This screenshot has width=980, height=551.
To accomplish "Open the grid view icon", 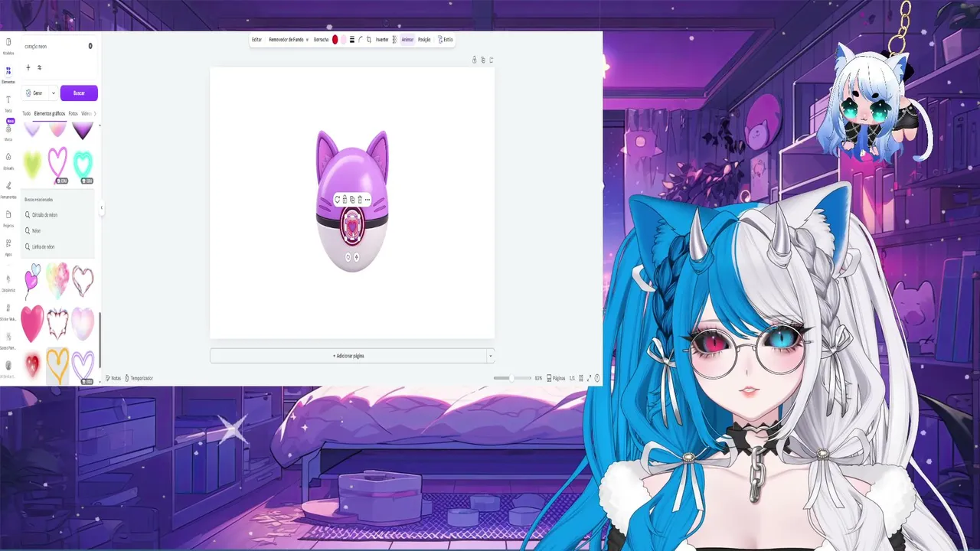I will coord(581,378).
